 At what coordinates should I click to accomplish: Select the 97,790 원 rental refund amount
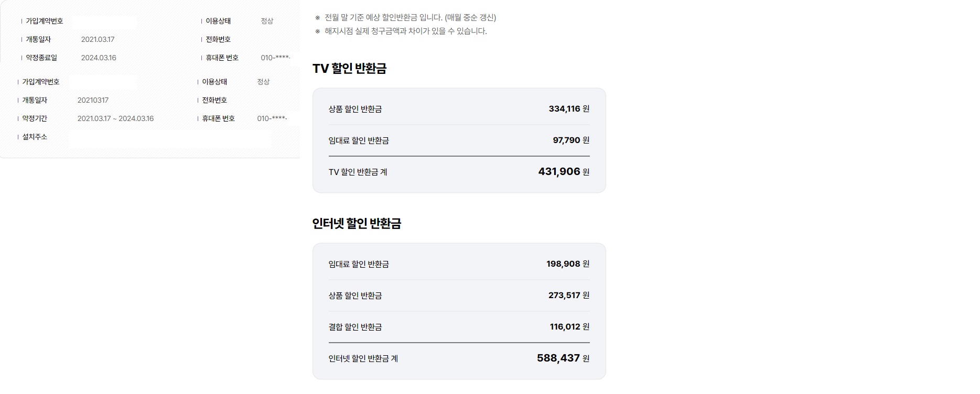click(570, 140)
